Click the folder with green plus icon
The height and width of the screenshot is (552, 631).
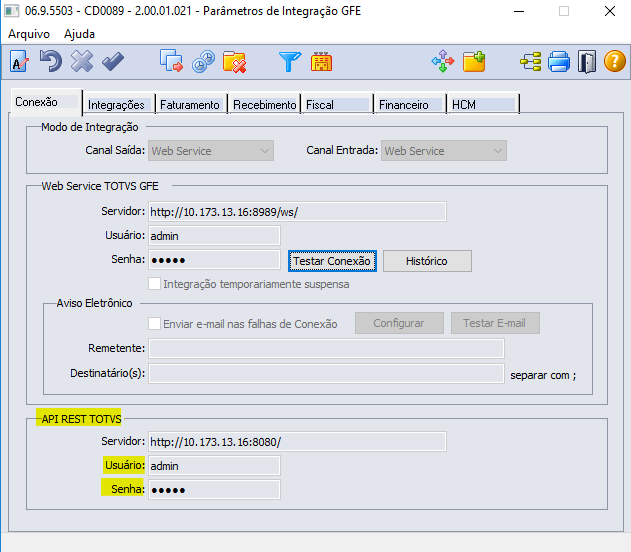(474, 62)
